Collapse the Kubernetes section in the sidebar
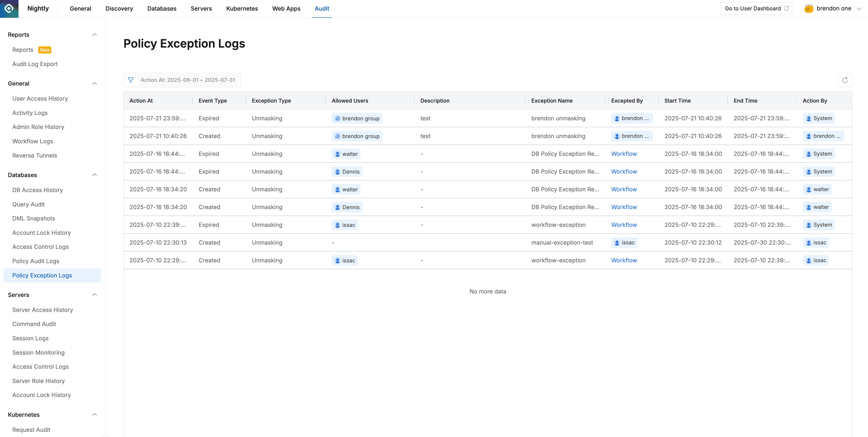868x437 pixels. (x=95, y=414)
